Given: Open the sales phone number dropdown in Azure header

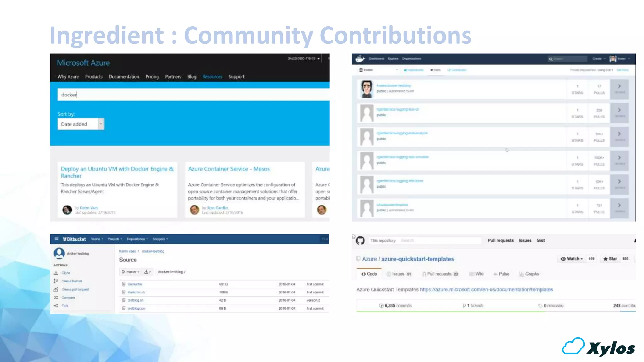Looking at the screenshot, I should [x=304, y=58].
